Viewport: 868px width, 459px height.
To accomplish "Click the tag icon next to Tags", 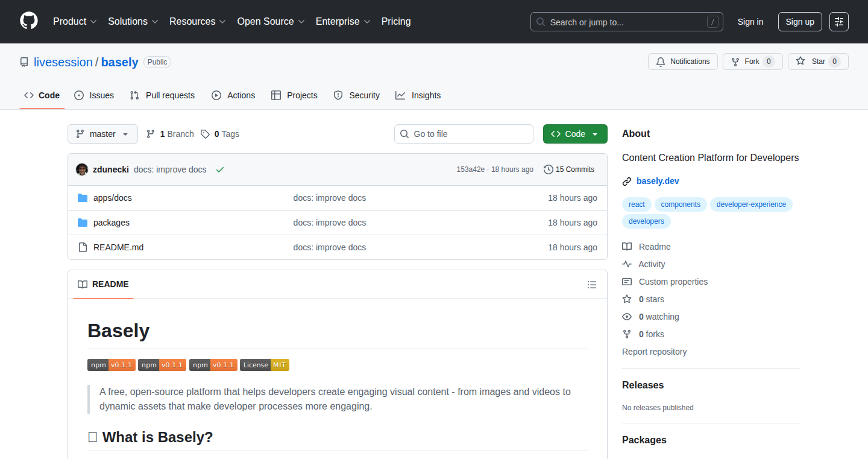I will point(205,134).
